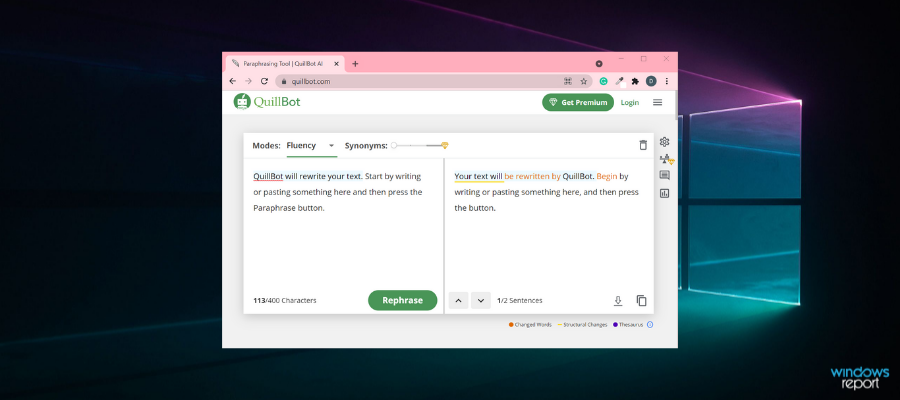Viewport: 900px width, 400px height.
Task: Reload the quillbot.com page
Action: 265,81
